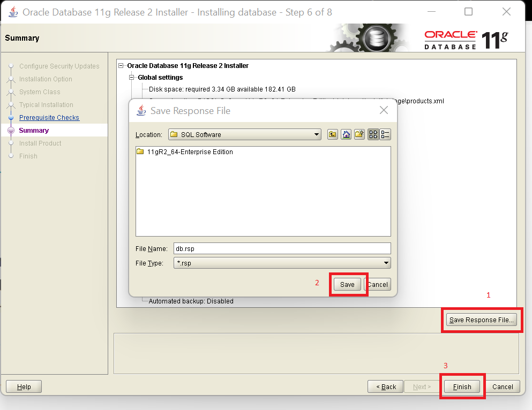Click the Save Response File button
The image size is (532, 410).
click(482, 320)
